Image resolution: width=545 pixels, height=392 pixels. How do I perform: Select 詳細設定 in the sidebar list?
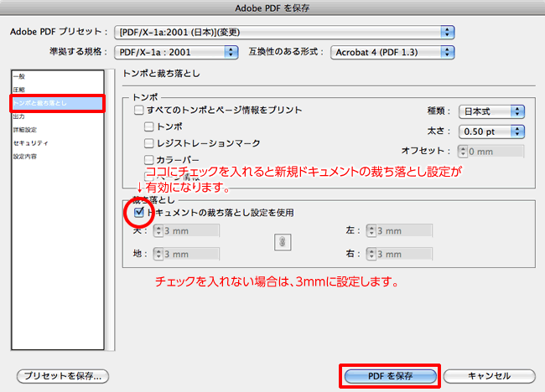57,130
